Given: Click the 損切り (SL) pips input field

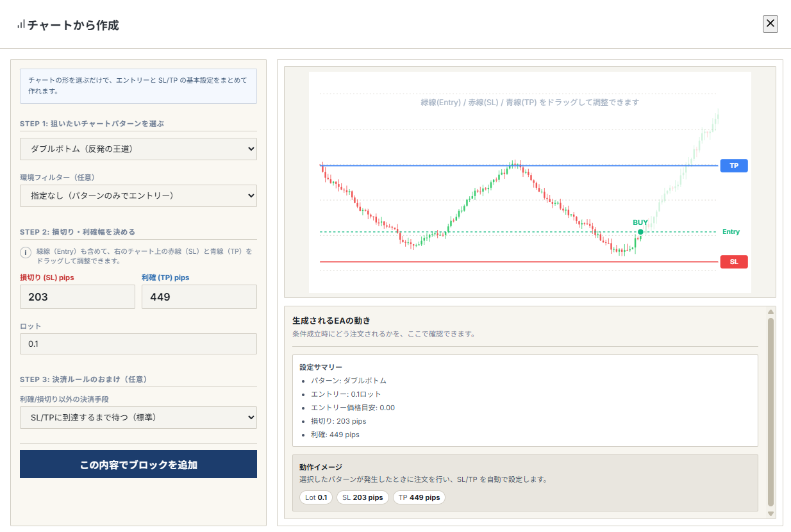Looking at the screenshot, I should pos(78,297).
